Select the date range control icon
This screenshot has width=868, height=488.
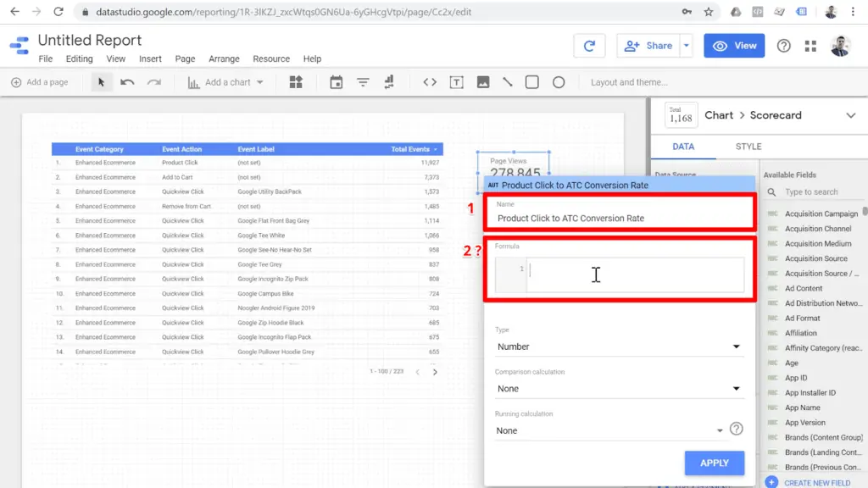pos(336,81)
